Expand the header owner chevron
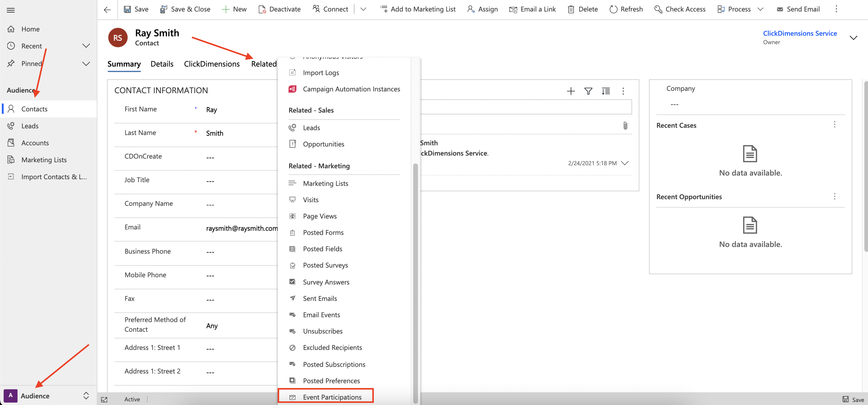The height and width of the screenshot is (405, 868). (x=853, y=38)
